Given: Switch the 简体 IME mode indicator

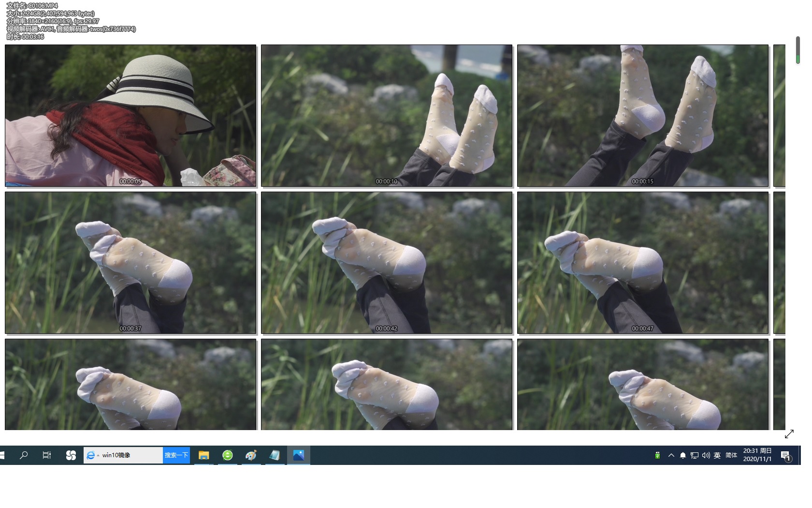Looking at the screenshot, I should point(731,455).
